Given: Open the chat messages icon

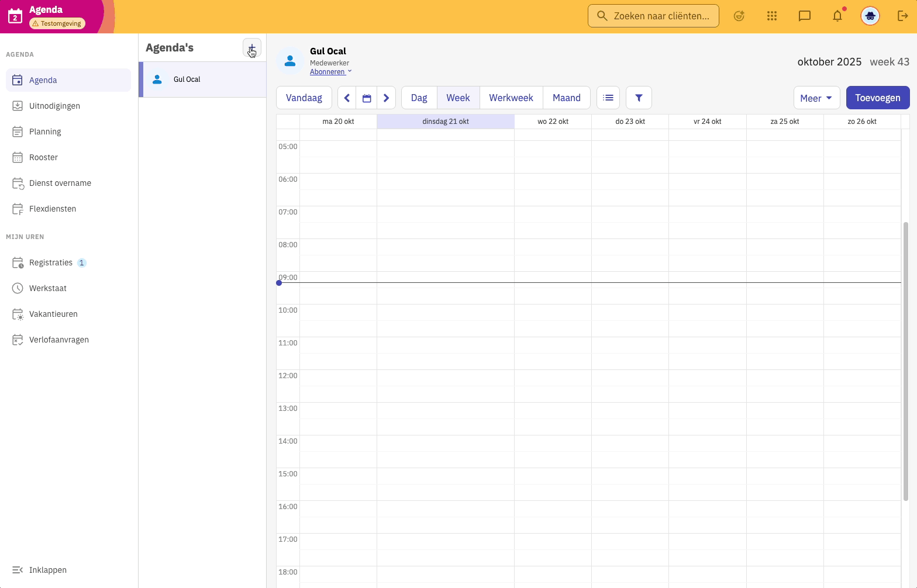Looking at the screenshot, I should (x=805, y=16).
